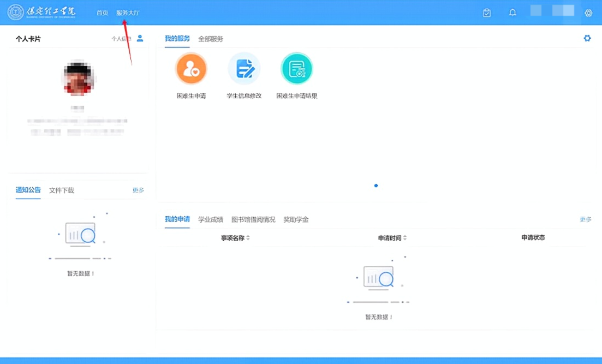Click the blue gear icon on 我的服务 panel
The height and width of the screenshot is (364, 602).
pos(587,38)
